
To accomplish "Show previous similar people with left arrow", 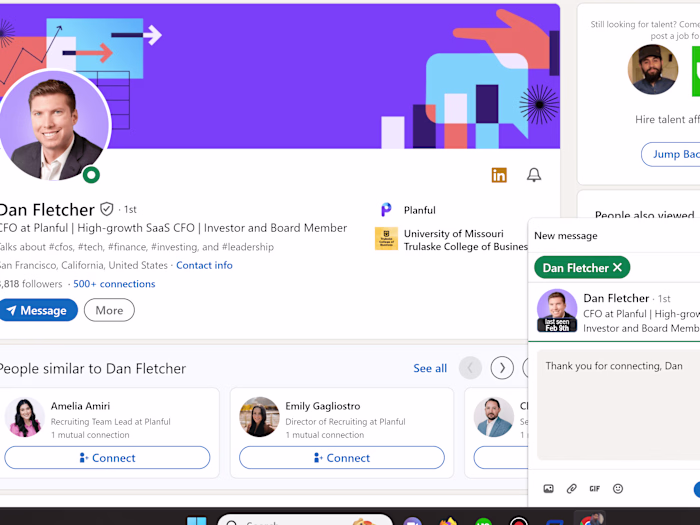I will (x=470, y=368).
